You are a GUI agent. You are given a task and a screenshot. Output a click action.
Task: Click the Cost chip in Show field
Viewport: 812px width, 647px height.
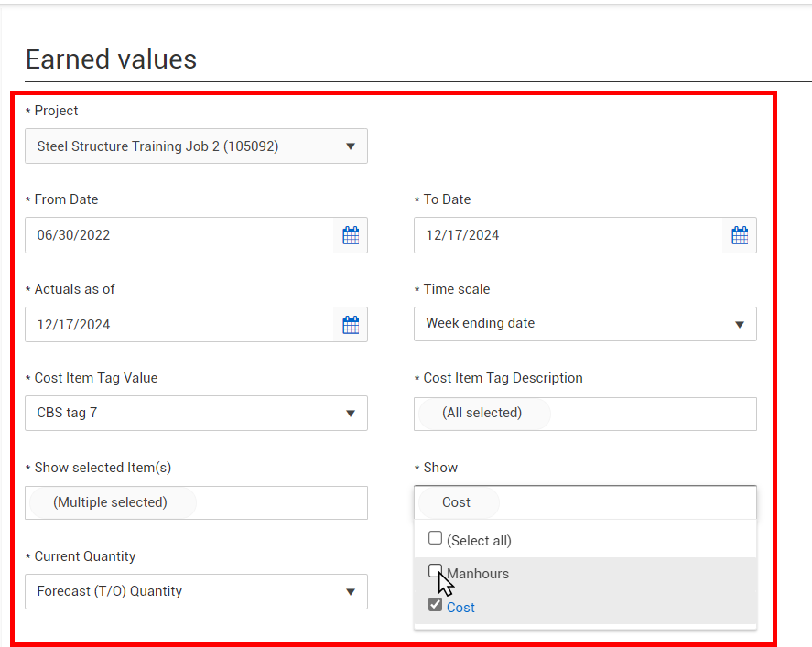pos(458,502)
